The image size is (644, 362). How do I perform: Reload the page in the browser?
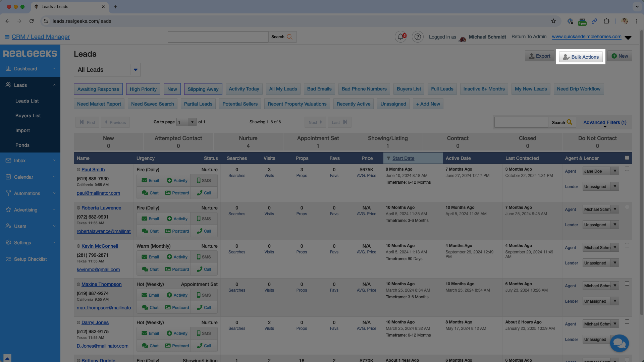pyautogui.click(x=32, y=21)
